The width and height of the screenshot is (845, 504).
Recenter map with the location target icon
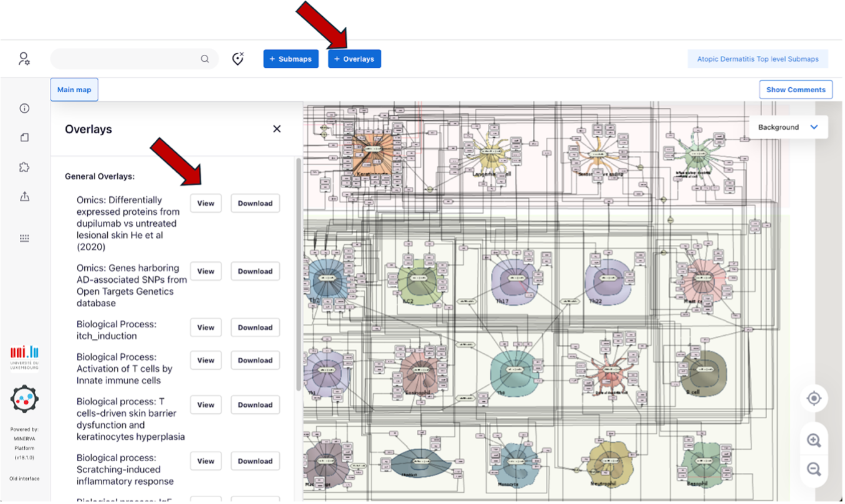tap(813, 398)
